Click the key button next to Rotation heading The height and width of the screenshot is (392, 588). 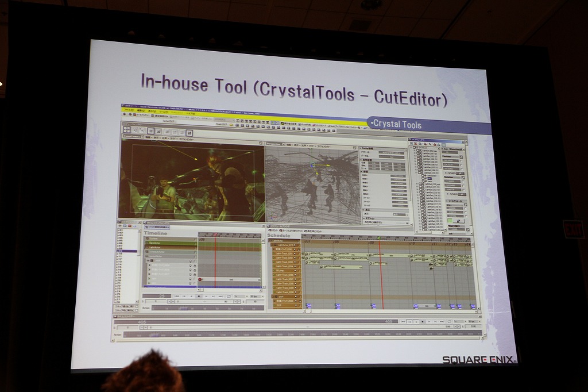463,178
